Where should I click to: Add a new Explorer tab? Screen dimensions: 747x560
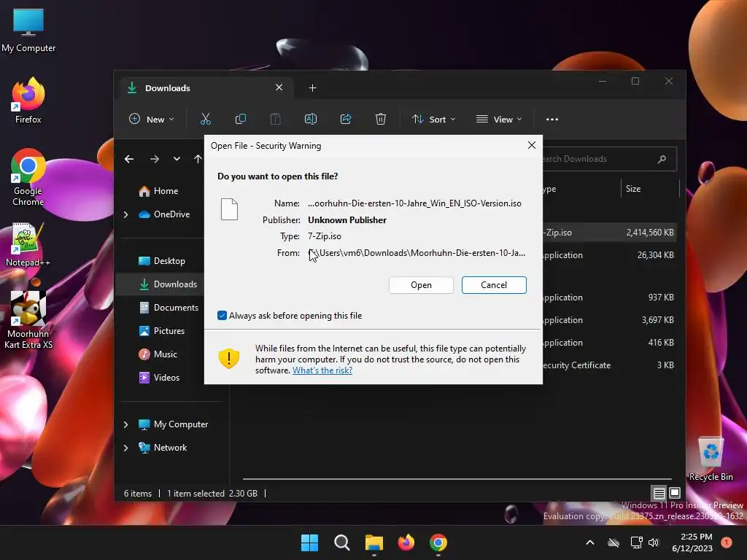[312, 88]
